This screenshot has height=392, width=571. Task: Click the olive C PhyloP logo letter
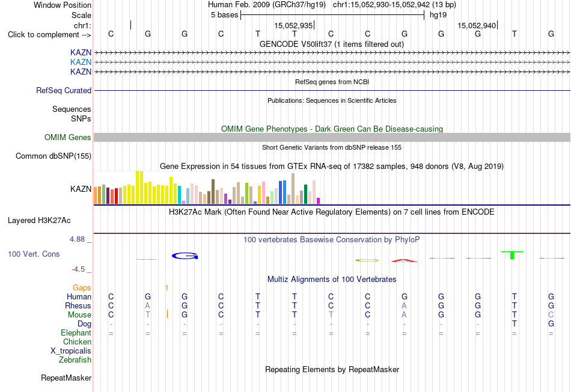click(367, 260)
